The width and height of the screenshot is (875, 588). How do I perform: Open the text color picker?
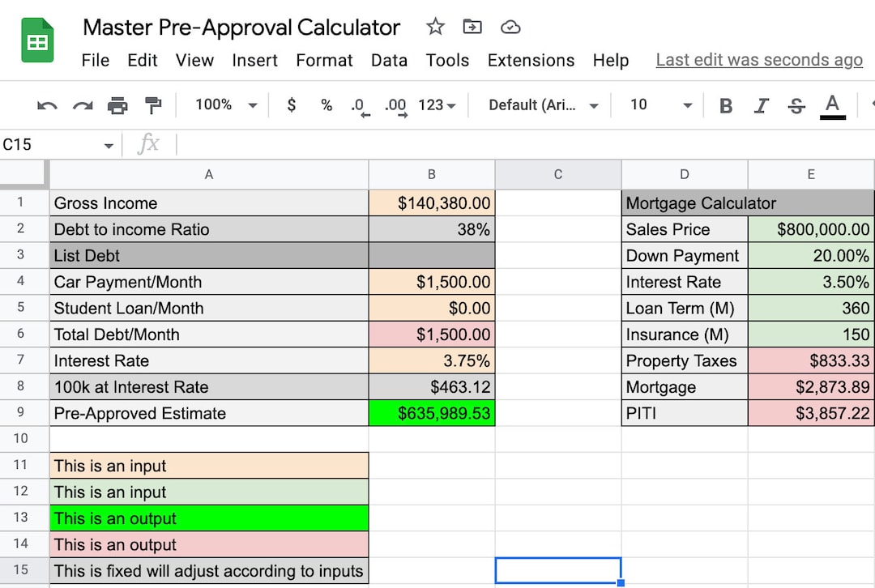click(x=832, y=104)
